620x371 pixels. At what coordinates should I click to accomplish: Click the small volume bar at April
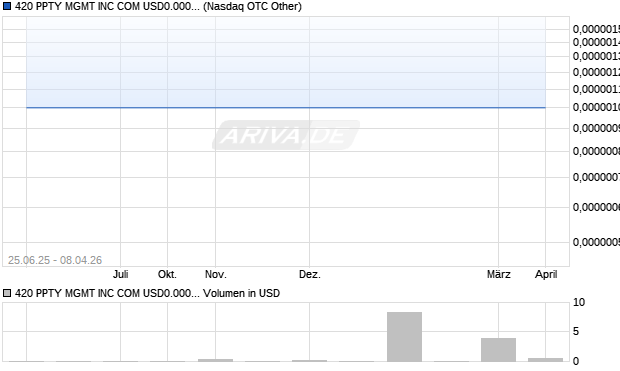point(546,360)
